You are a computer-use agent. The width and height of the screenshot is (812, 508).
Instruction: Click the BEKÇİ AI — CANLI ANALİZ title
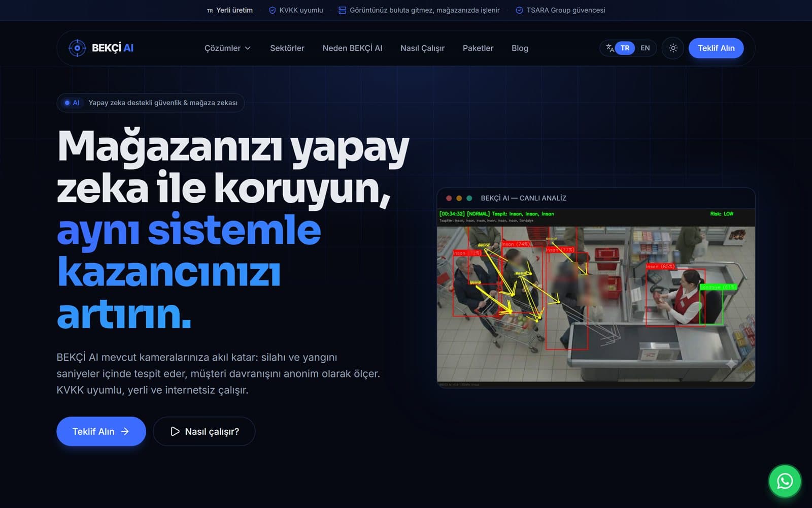(x=523, y=198)
